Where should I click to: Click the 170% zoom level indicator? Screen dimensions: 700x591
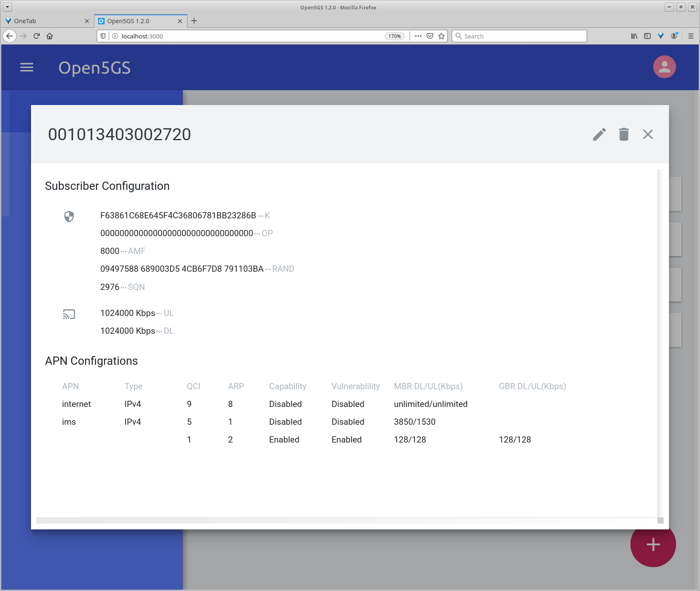click(x=394, y=36)
